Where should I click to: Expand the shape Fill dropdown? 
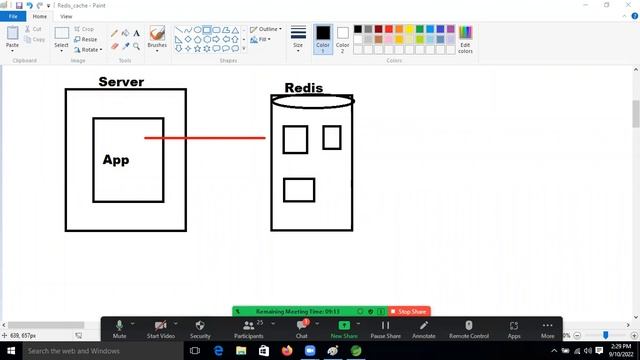tap(269, 39)
